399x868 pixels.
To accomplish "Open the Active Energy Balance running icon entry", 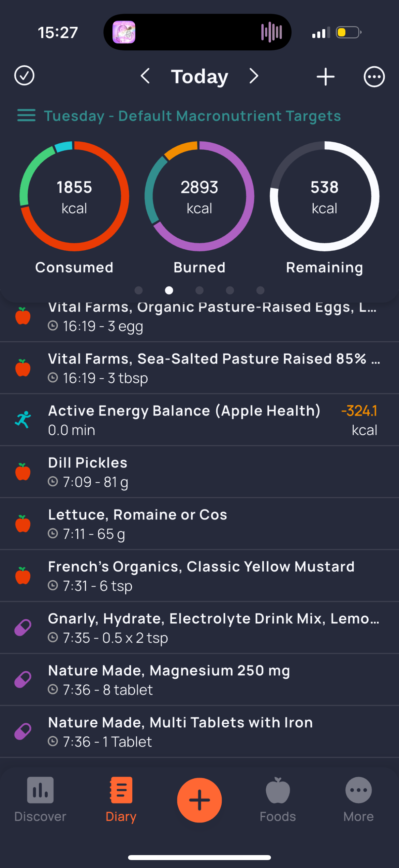I will (23, 419).
